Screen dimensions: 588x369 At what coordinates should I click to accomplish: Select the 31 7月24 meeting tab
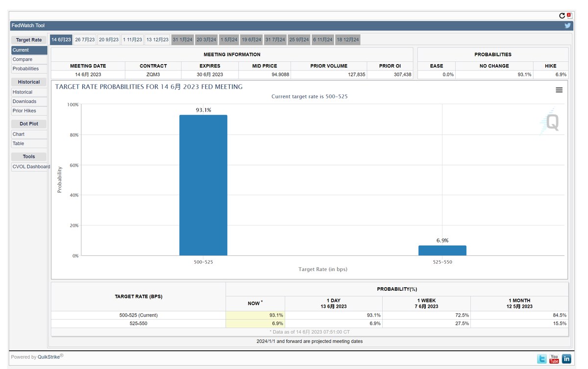[x=275, y=40]
